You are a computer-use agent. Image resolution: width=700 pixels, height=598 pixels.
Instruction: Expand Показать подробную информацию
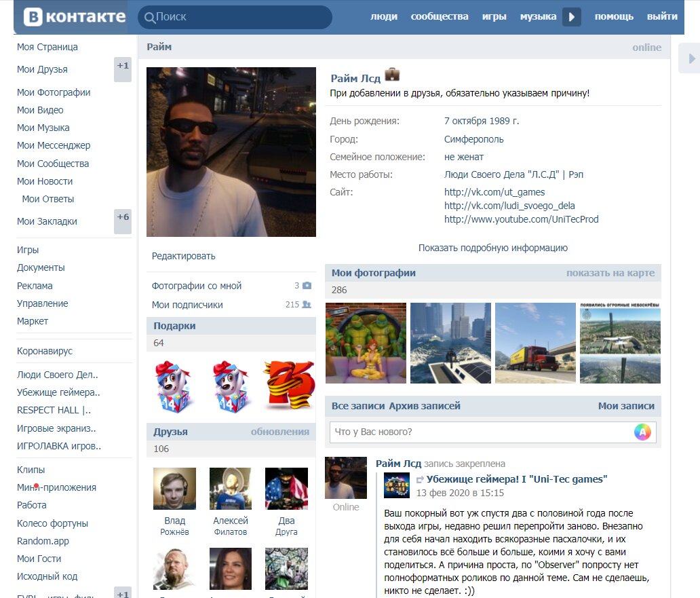click(493, 248)
